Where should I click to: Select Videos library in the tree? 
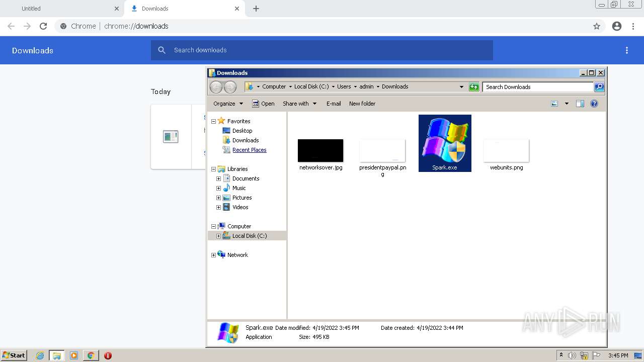point(240,207)
